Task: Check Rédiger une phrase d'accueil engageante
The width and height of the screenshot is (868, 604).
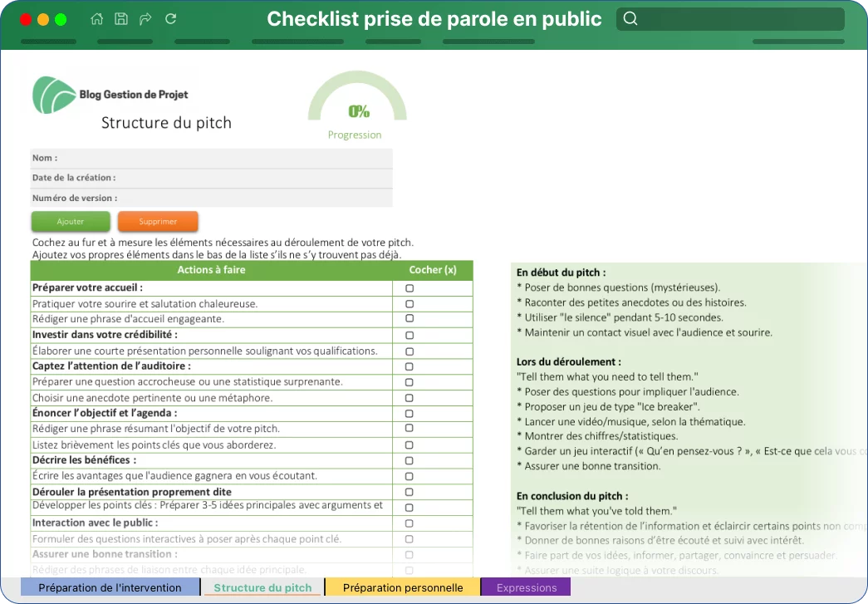Action: tap(409, 318)
